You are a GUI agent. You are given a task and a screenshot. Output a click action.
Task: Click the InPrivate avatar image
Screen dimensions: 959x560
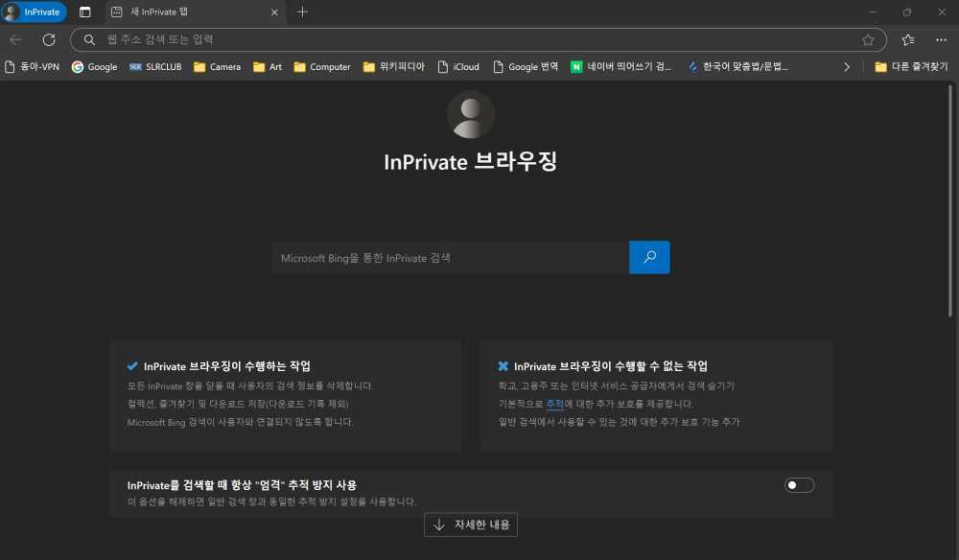[470, 115]
